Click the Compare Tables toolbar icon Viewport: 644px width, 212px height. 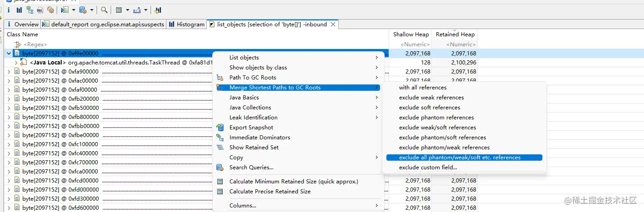coord(157,10)
